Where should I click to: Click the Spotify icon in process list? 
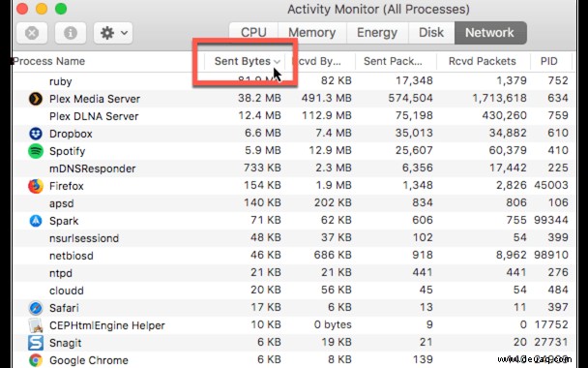36,151
